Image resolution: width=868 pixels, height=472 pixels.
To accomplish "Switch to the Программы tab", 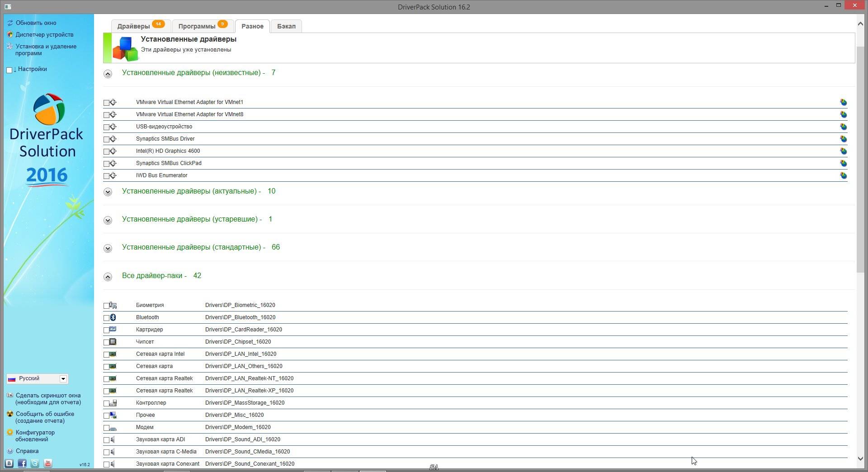I will point(203,26).
